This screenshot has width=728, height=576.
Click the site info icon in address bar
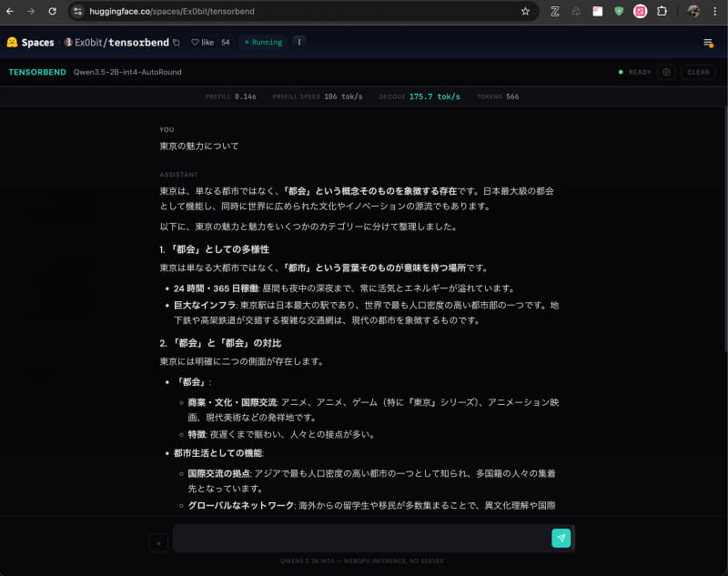[78, 11]
